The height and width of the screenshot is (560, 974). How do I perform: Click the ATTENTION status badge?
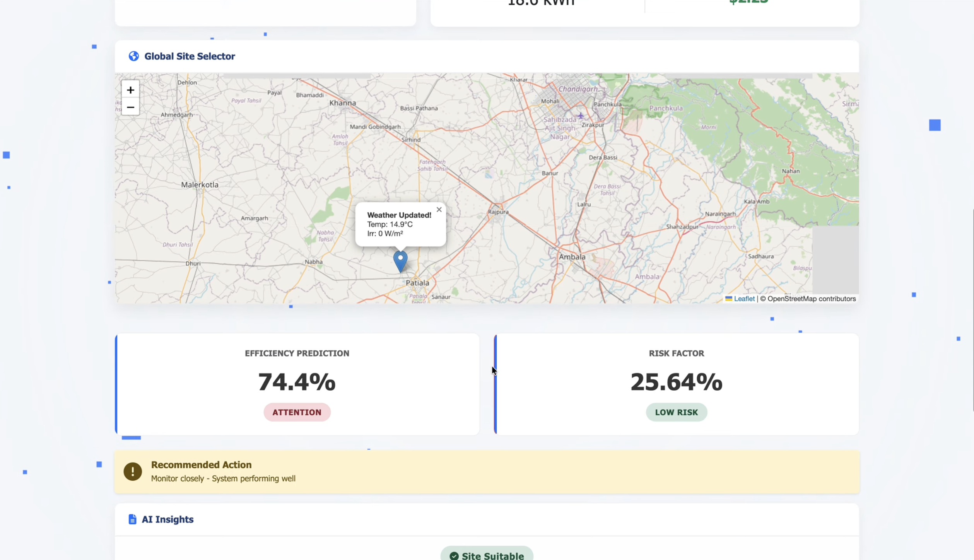297,412
